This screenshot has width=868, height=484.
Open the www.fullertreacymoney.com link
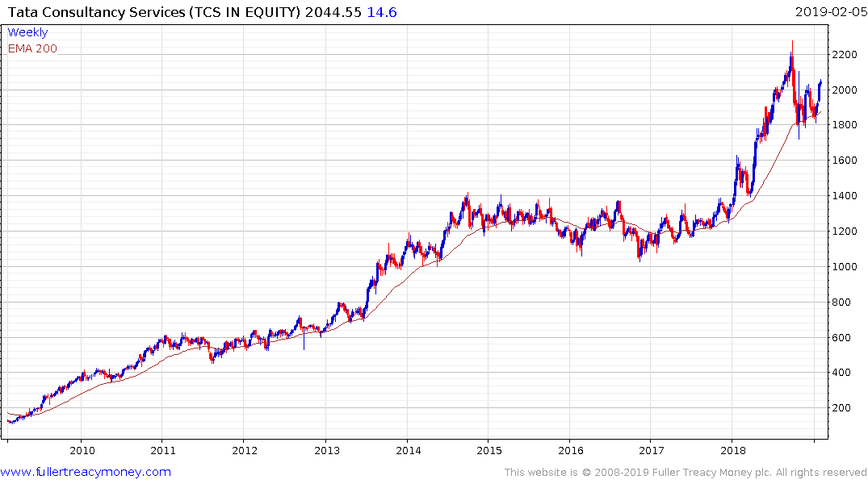pos(86,472)
